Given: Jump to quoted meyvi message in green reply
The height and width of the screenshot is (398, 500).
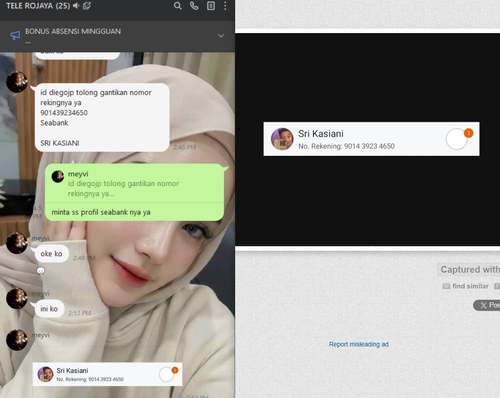Looking at the screenshot, I should pyautogui.click(x=134, y=184).
